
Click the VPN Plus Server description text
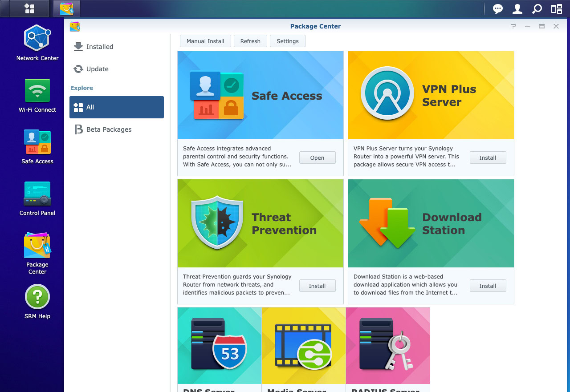pyautogui.click(x=407, y=157)
